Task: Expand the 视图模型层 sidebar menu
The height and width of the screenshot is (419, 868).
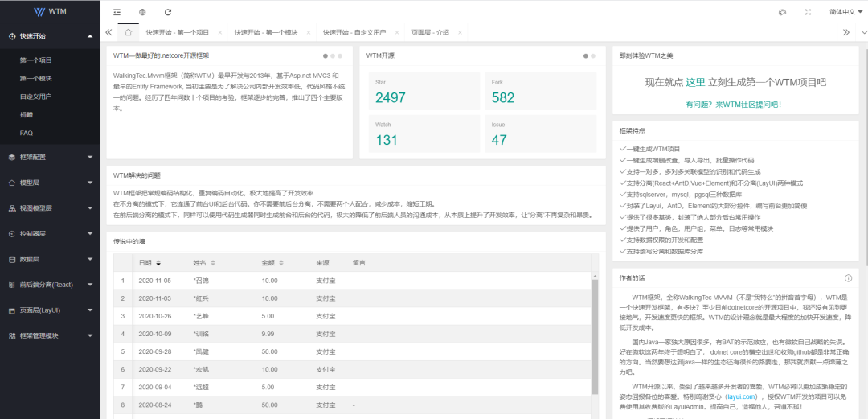Action: 50,208
